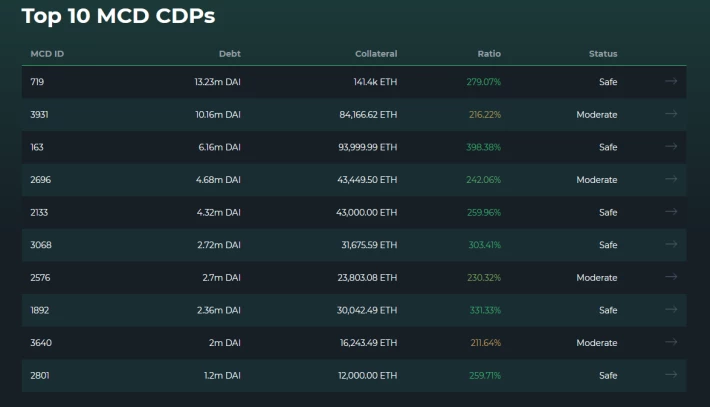This screenshot has height=407, width=710.
Task: Click Moderate status of MCD 3640
Action: click(597, 343)
